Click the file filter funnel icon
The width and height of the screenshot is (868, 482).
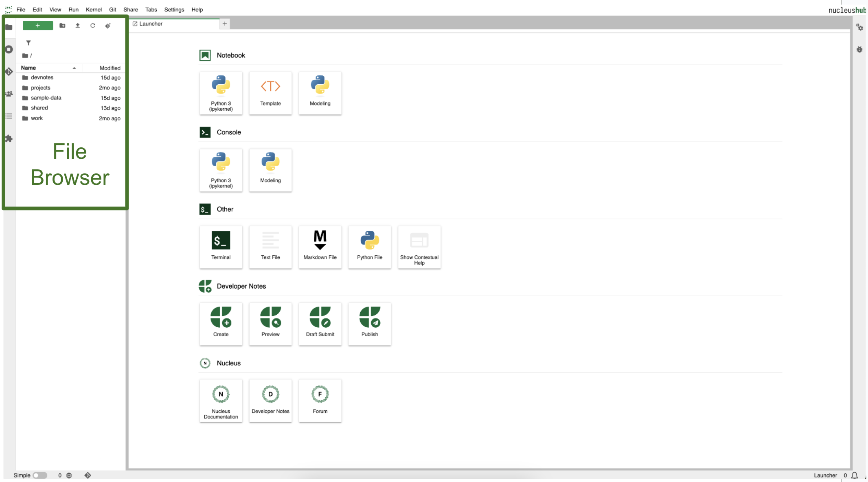coord(28,43)
